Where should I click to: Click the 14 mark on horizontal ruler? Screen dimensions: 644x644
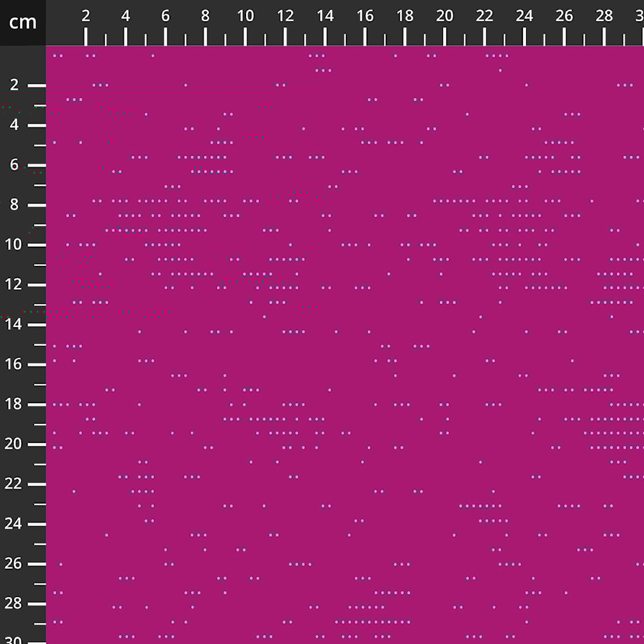[x=325, y=17]
